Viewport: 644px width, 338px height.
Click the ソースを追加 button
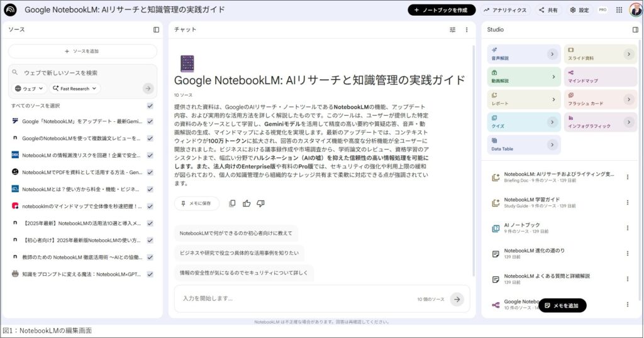tap(82, 51)
